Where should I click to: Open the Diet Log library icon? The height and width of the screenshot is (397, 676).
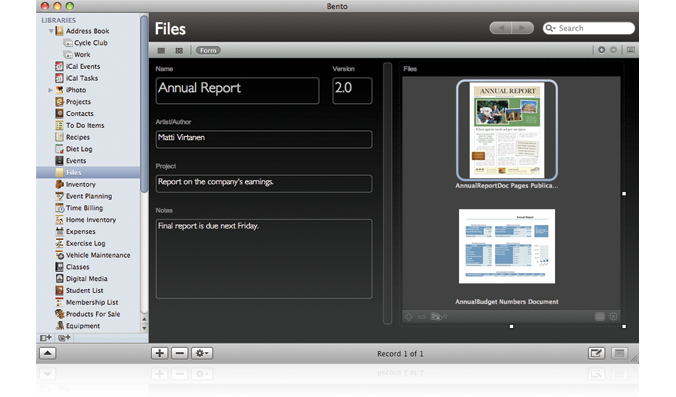click(59, 149)
